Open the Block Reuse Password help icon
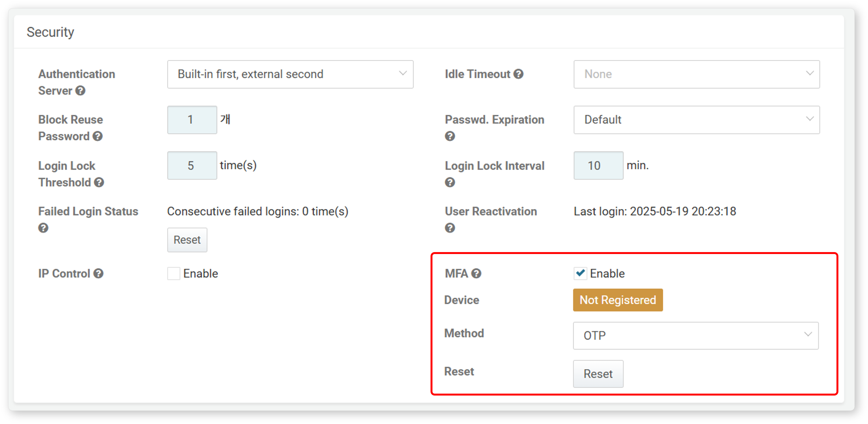This screenshot has height=424, width=868. [98, 136]
